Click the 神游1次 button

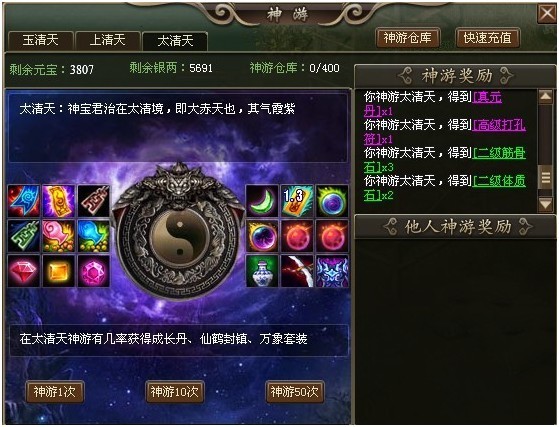pyautogui.click(x=55, y=392)
